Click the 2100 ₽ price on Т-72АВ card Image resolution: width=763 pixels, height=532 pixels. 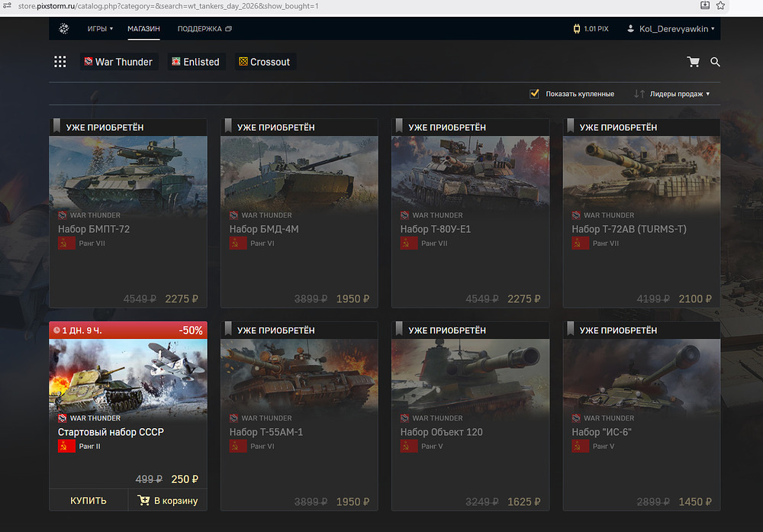coord(695,298)
